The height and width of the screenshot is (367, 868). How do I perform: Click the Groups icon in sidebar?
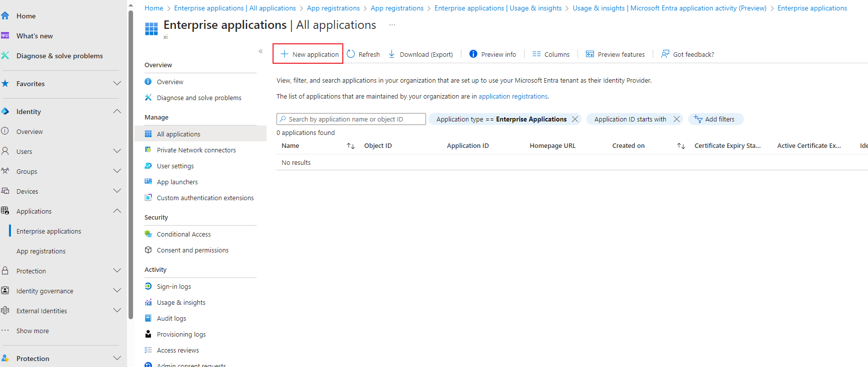click(5, 171)
